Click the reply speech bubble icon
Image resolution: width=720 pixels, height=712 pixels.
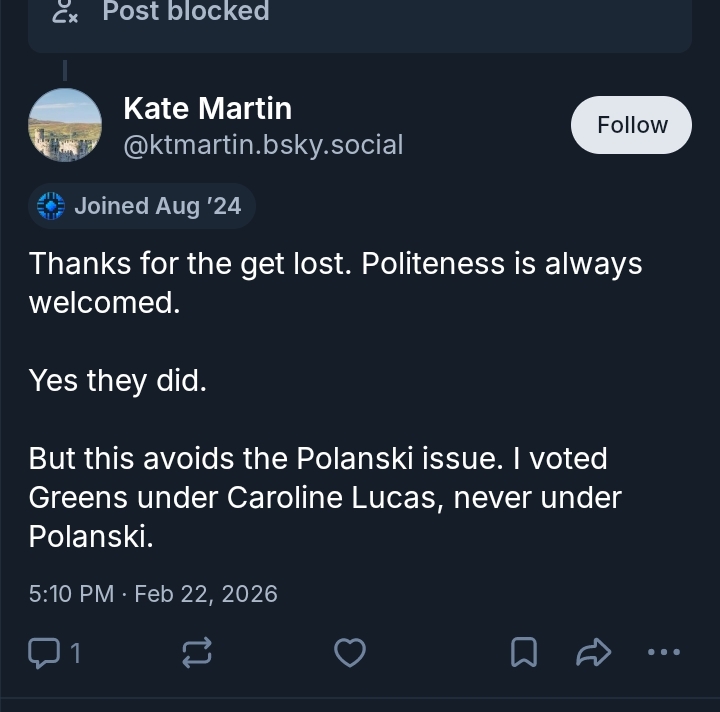click(x=44, y=653)
